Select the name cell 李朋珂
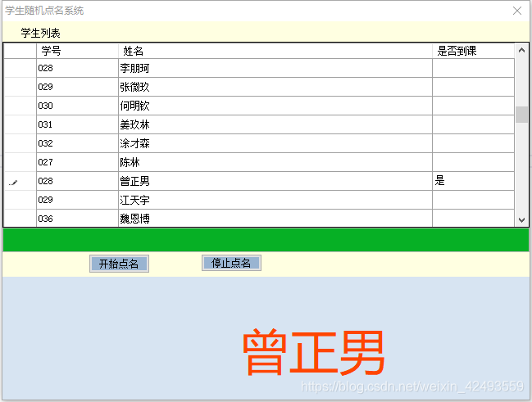Screen dimensions: 532x402 point(275,68)
